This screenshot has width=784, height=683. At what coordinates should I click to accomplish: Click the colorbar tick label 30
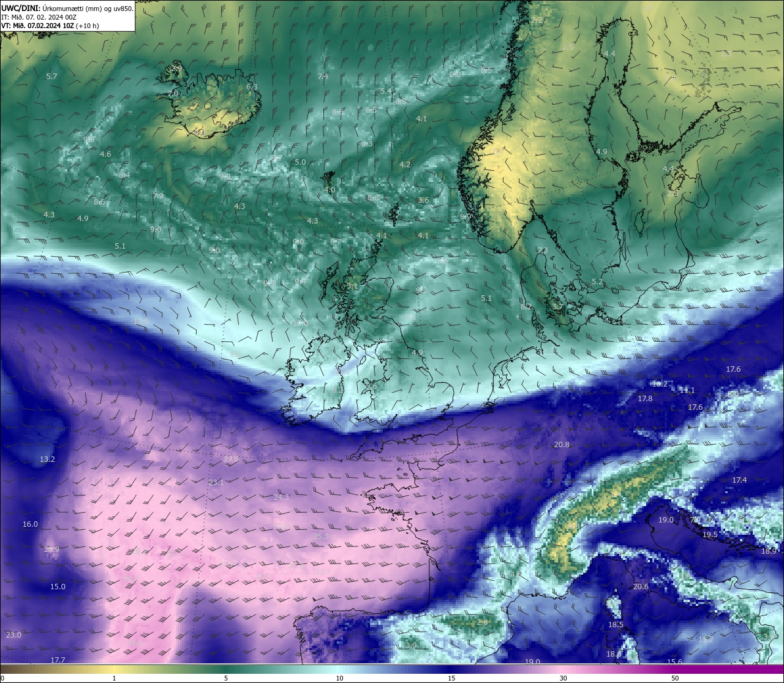pos(563,678)
